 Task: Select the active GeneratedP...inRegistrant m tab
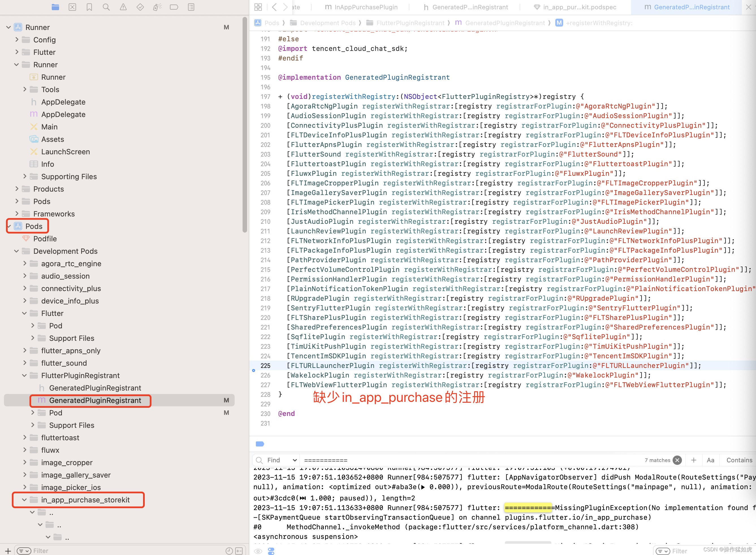686,7
